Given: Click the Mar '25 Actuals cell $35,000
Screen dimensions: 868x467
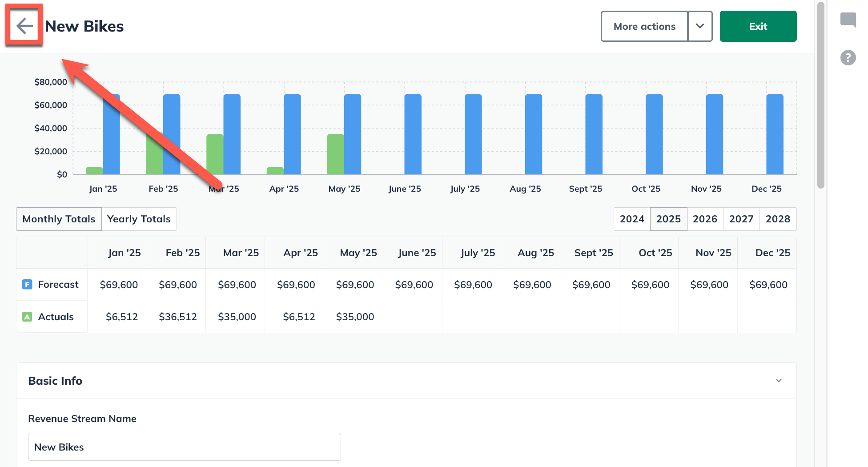Looking at the screenshot, I should tap(237, 317).
